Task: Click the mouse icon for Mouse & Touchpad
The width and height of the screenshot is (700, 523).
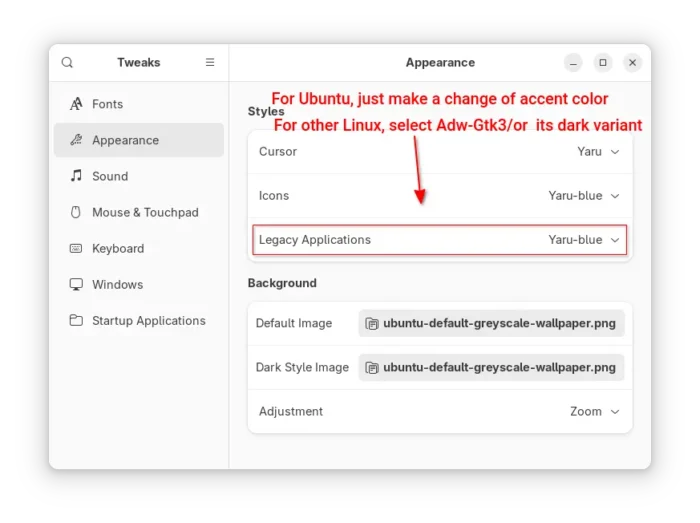Action: tap(76, 212)
